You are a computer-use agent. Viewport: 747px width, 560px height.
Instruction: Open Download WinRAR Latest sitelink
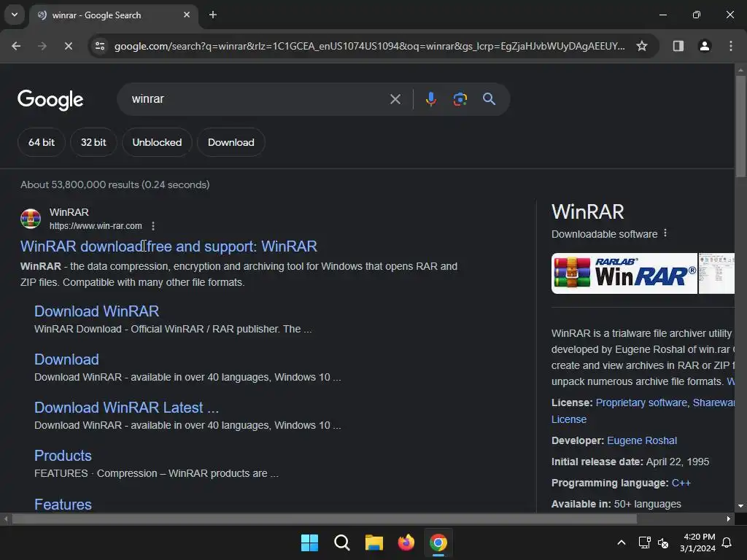point(126,408)
